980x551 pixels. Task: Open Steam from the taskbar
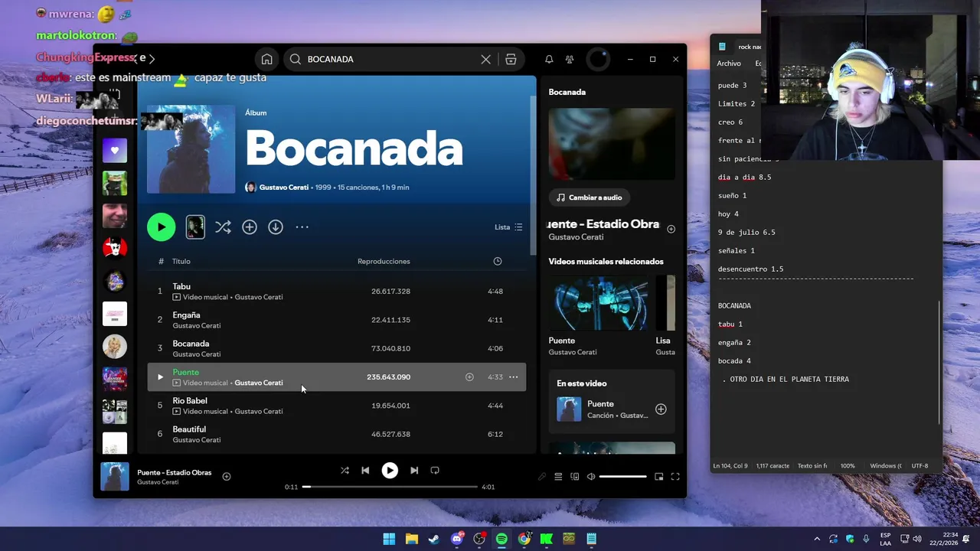click(434, 539)
